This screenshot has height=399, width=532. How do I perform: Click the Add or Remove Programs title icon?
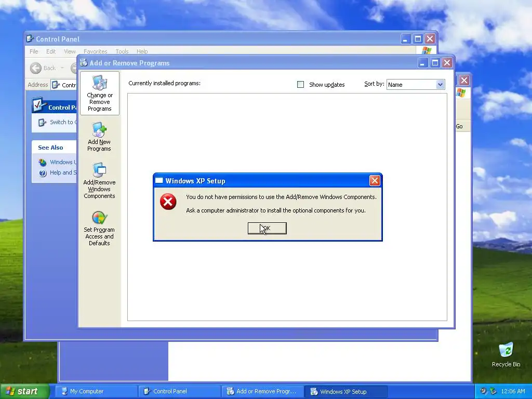[x=84, y=62]
